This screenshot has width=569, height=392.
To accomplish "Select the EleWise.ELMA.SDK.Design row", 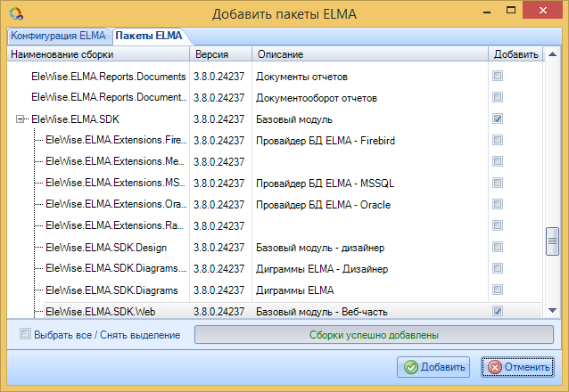I will click(x=105, y=247).
